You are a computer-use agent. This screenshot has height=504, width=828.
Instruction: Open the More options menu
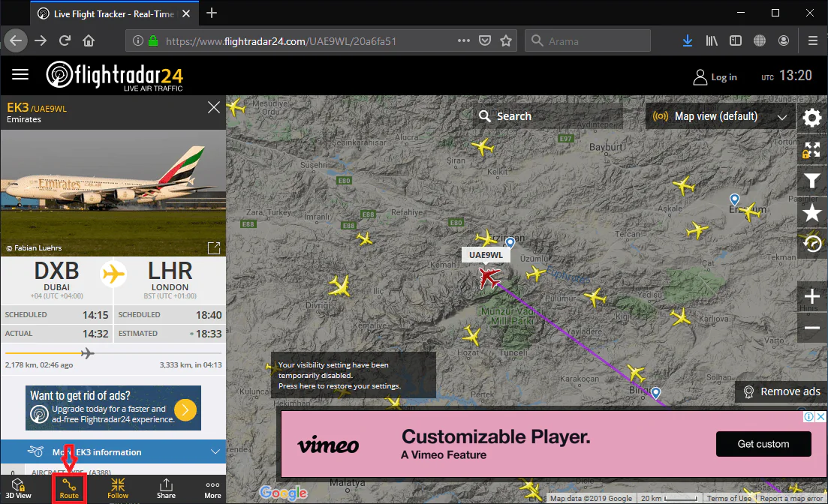[x=212, y=489]
